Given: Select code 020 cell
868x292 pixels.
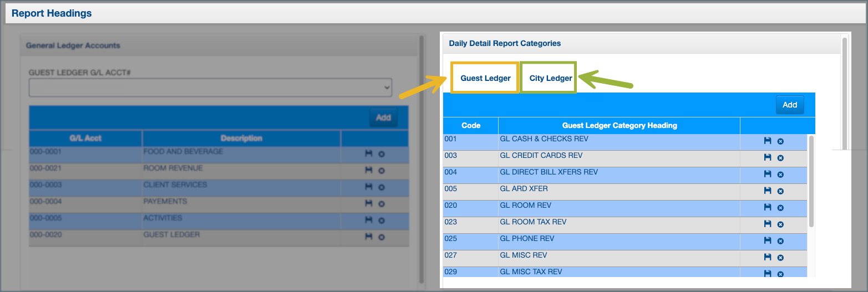Looking at the screenshot, I should [470, 208].
